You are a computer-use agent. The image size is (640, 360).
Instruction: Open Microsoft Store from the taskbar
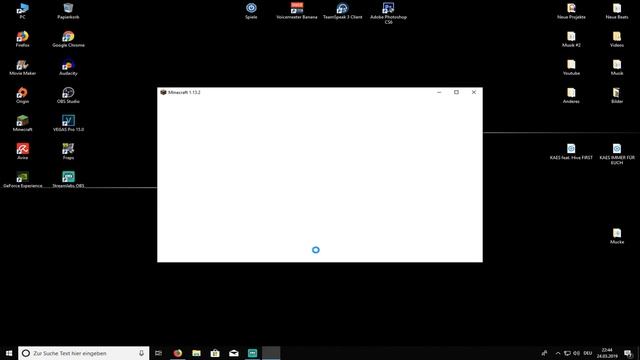(215, 353)
